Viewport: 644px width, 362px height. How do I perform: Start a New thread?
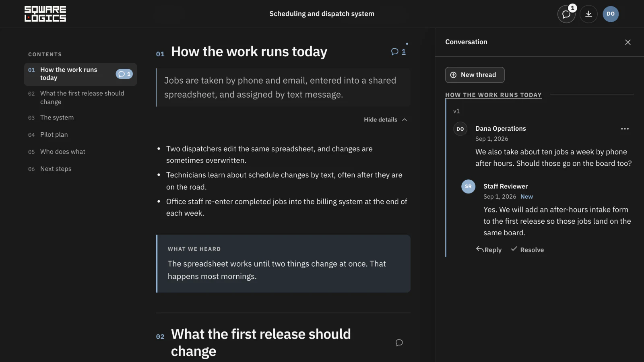[x=475, y=75]
